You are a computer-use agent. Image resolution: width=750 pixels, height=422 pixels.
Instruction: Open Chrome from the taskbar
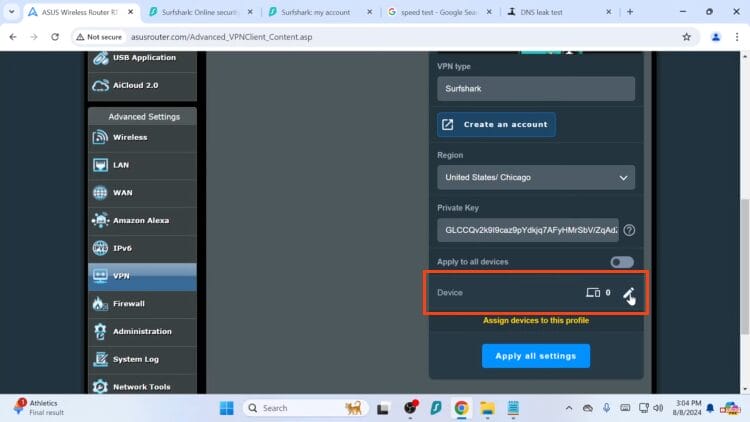pyautogui.click(x=461, y=408)
